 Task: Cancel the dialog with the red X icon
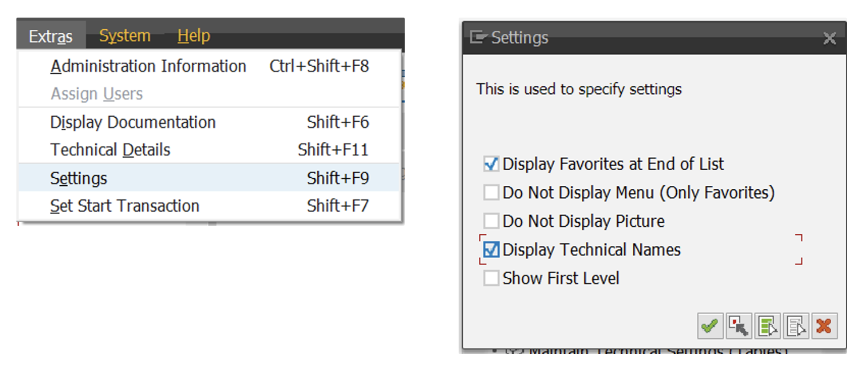(x=824, y=326)
